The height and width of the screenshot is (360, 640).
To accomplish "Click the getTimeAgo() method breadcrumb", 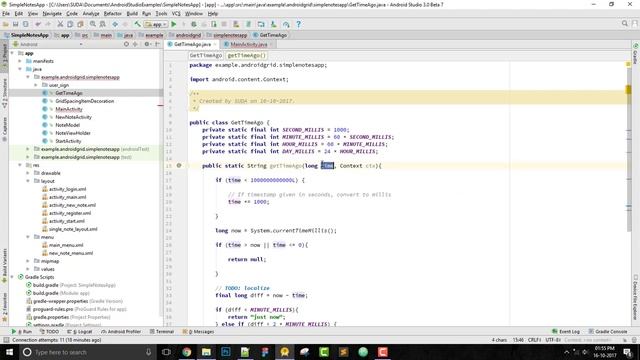I will pos(246,56).
